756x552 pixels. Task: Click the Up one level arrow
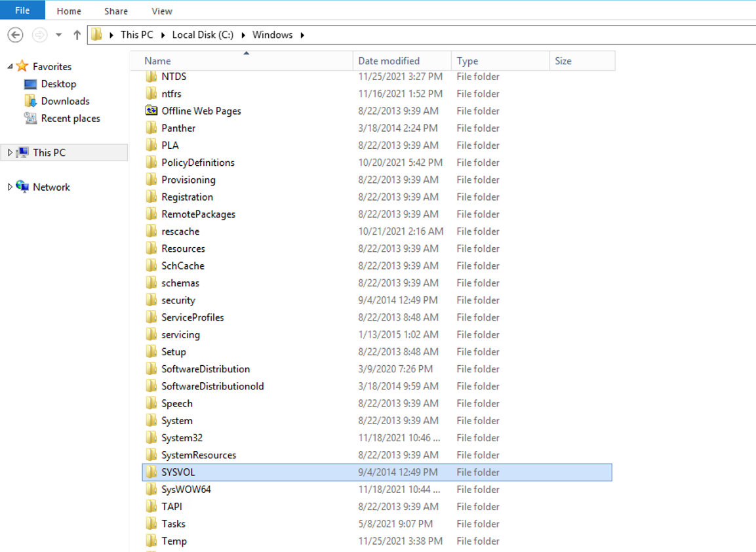(x=77, y=35)
